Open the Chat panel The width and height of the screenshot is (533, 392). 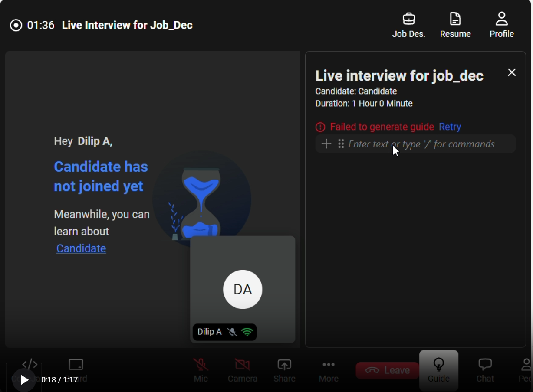(x=484, y=369)
